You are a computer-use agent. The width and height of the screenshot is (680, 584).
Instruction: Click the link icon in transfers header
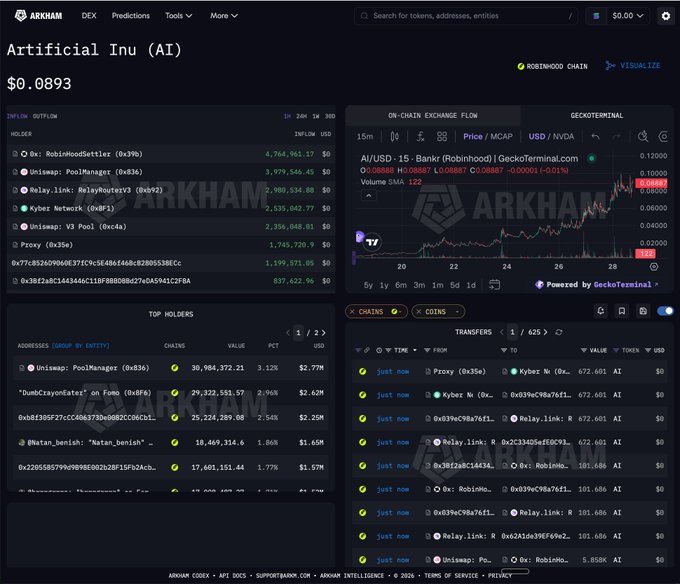[x=367, y=350]
